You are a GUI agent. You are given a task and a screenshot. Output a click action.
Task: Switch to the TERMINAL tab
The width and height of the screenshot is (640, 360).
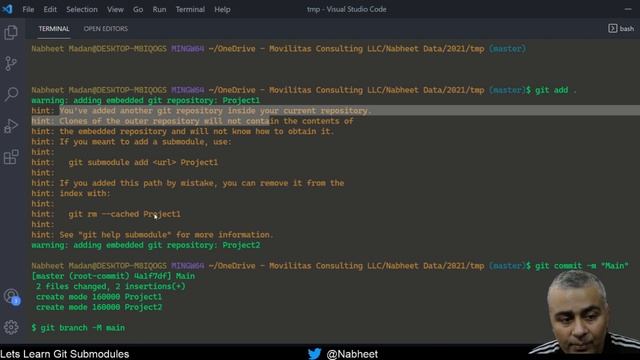[x=54, y=29]
